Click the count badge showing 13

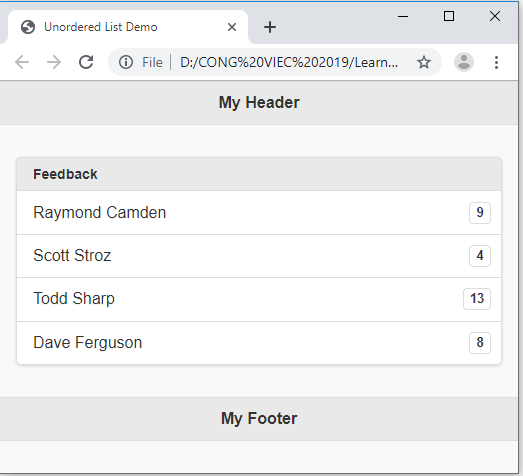coord(477,299)
